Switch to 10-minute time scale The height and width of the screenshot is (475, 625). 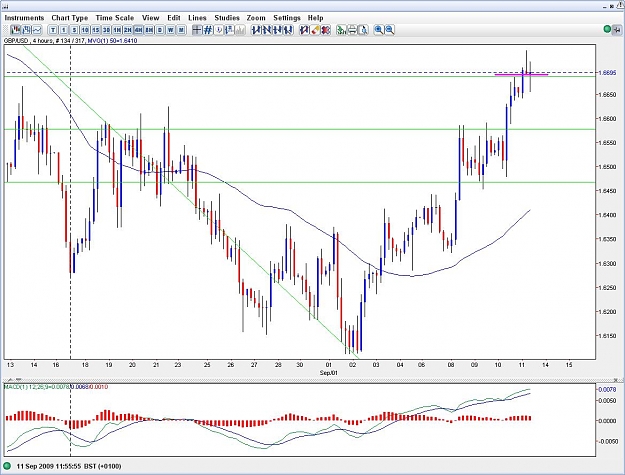point(85,30)
